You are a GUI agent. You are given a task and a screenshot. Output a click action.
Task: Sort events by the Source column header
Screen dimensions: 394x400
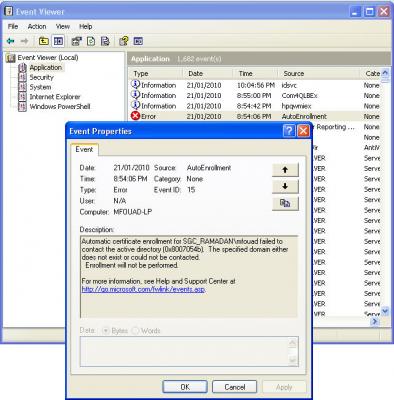point(319,73)
